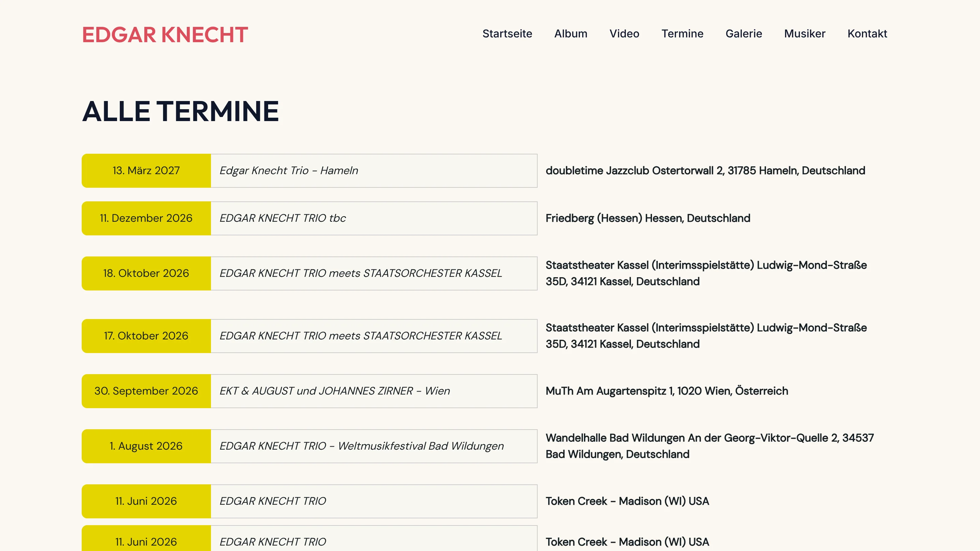Click the ALLE TERMINE heading
The width and height of the screenshot is (980, 551).
click(181, 112)
